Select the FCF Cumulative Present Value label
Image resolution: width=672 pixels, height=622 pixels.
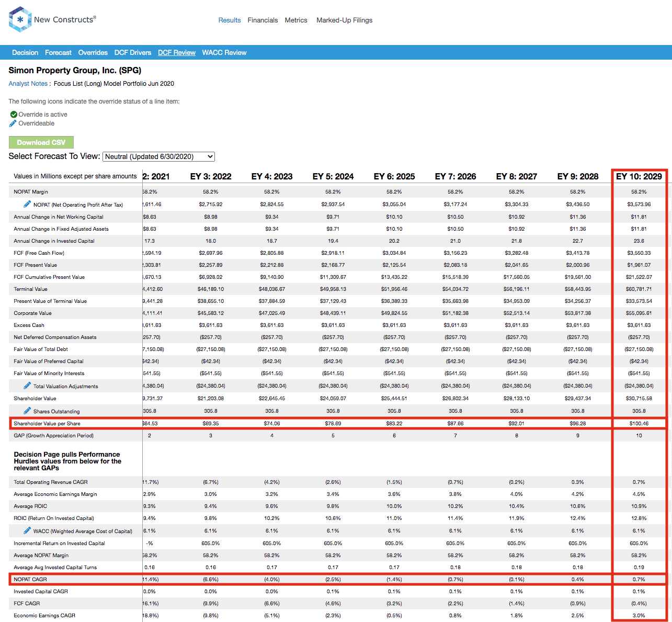coord(49,277)
